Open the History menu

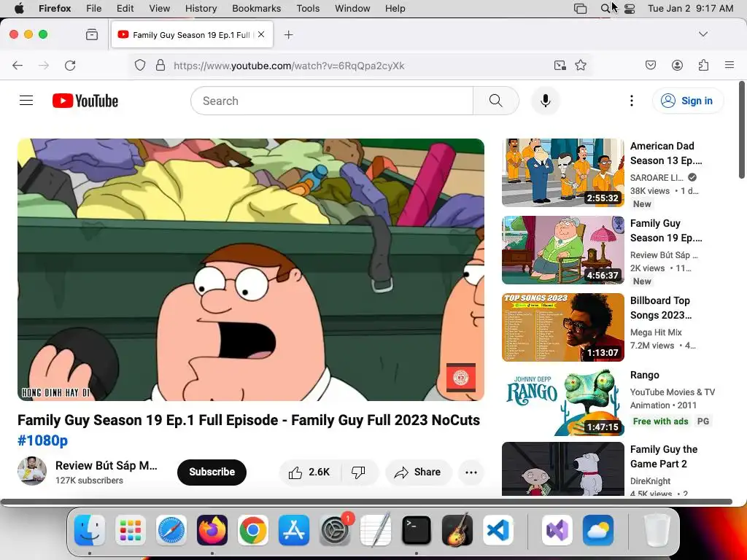[x=201, y=9]
